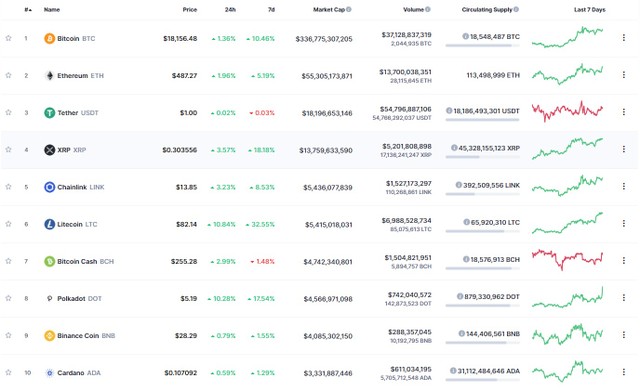Click info icon next to 18,576,913 BCH
640x391 pixels.
[466, 259]
